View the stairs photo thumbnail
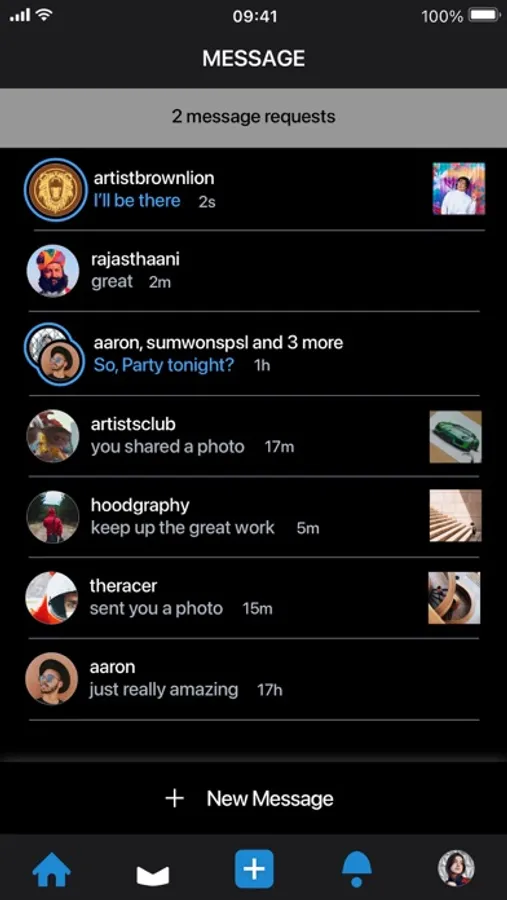This screenshot has height=900, width=507. pyautogui.click(x=455, y=515)
